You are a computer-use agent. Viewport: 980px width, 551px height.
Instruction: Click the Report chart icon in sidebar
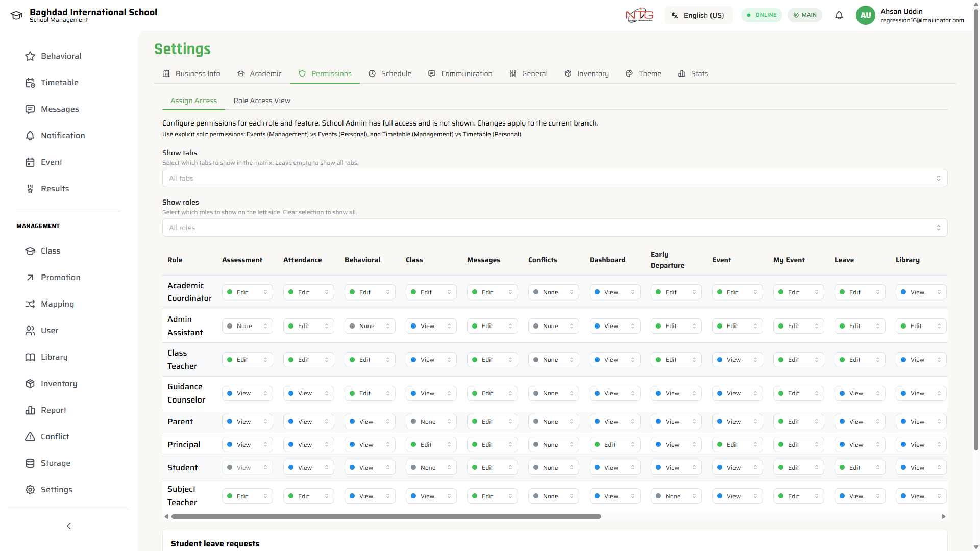point(30,410)
